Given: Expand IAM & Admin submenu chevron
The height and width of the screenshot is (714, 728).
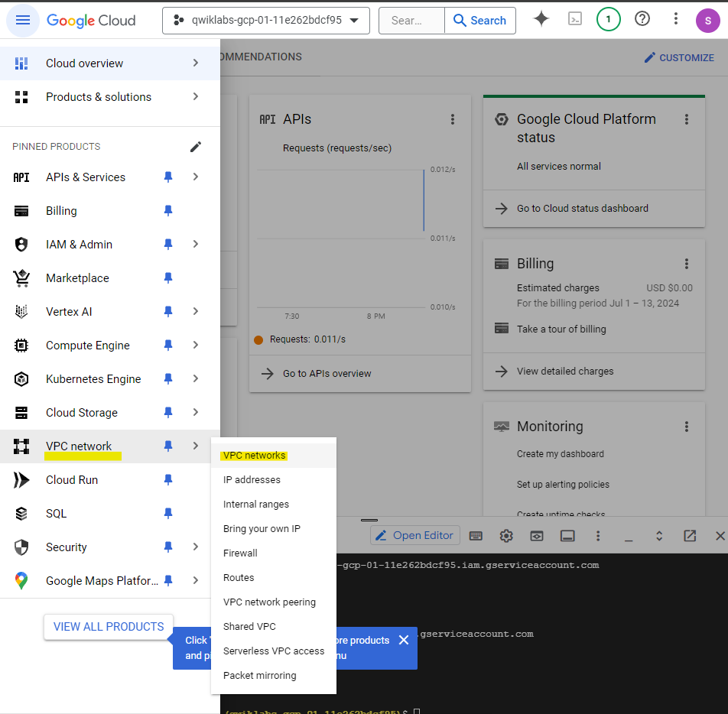Looking at the screenshot, I should 196,244.
